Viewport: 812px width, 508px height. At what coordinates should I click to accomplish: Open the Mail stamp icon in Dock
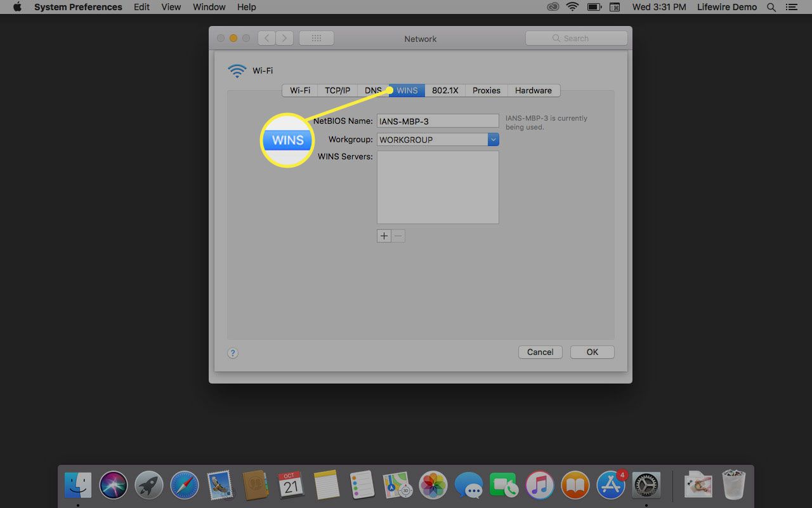(x=220, y=486)
